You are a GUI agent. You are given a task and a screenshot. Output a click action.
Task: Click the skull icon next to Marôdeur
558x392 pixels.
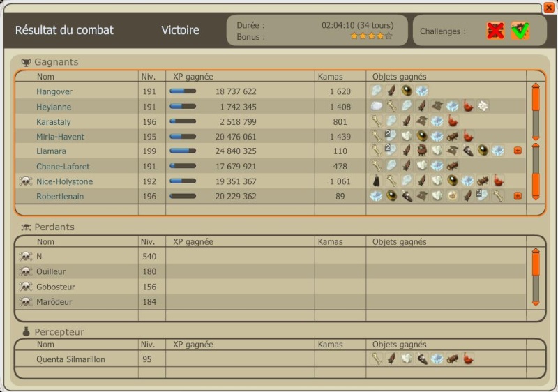[x=26, y=302]
